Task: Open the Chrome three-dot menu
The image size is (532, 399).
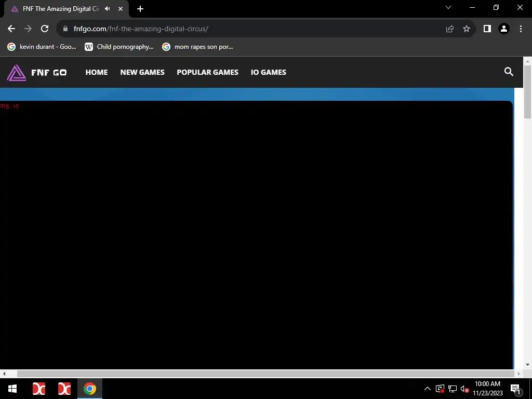Action: click(x=521, y=29)
